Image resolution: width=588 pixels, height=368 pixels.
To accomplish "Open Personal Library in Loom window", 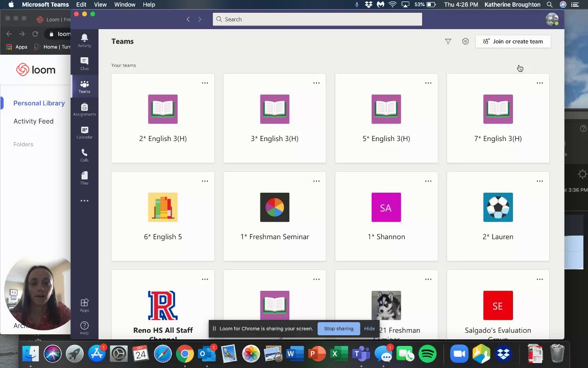I will click(39, 103).
